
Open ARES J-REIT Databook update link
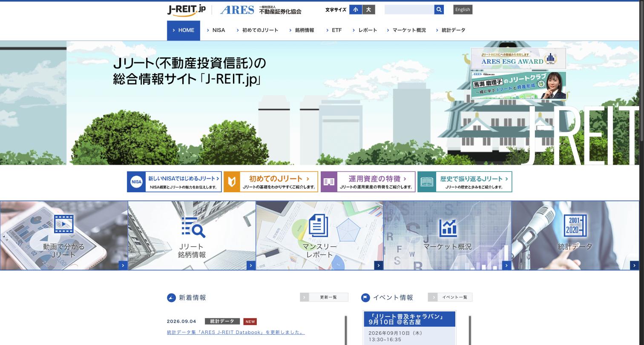236,332
